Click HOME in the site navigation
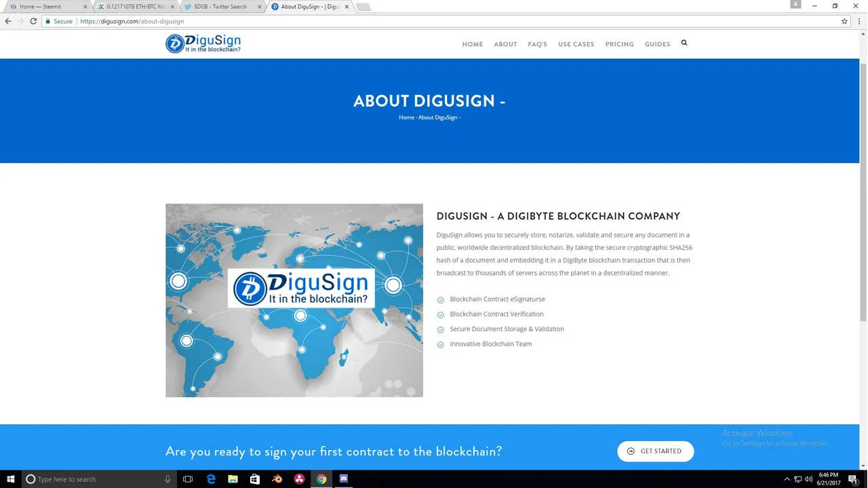 (473, 44)
